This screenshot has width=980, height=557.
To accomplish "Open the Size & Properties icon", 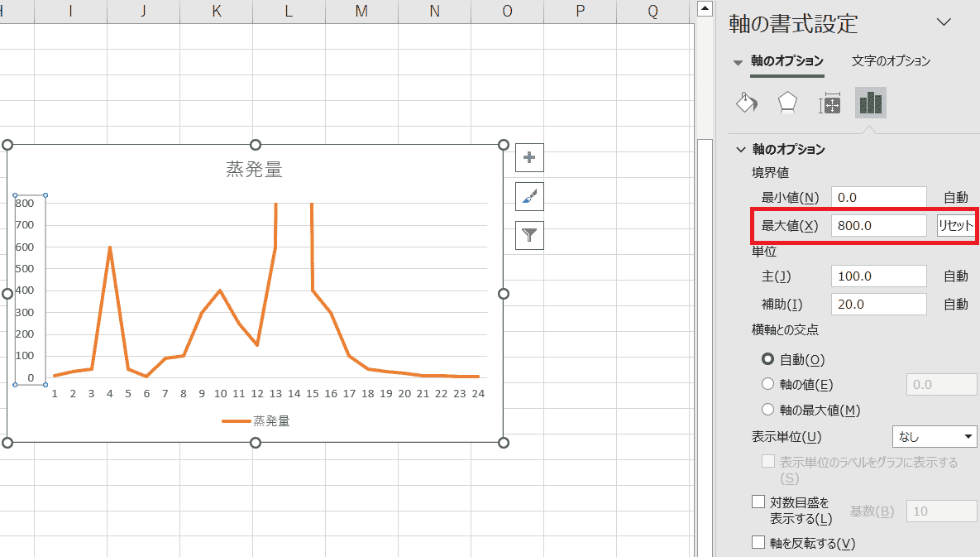I will pyautogui.click(x=829, y=104).
